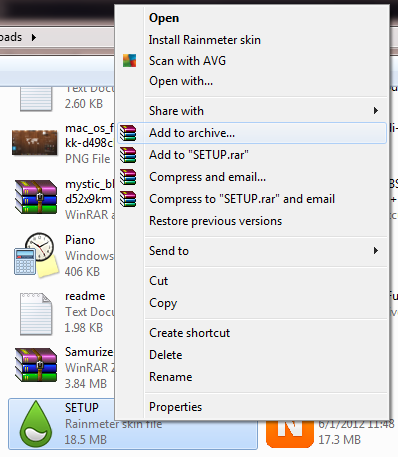Select the readme text document icon
The image size is (398, 457).
click(36, 314)
